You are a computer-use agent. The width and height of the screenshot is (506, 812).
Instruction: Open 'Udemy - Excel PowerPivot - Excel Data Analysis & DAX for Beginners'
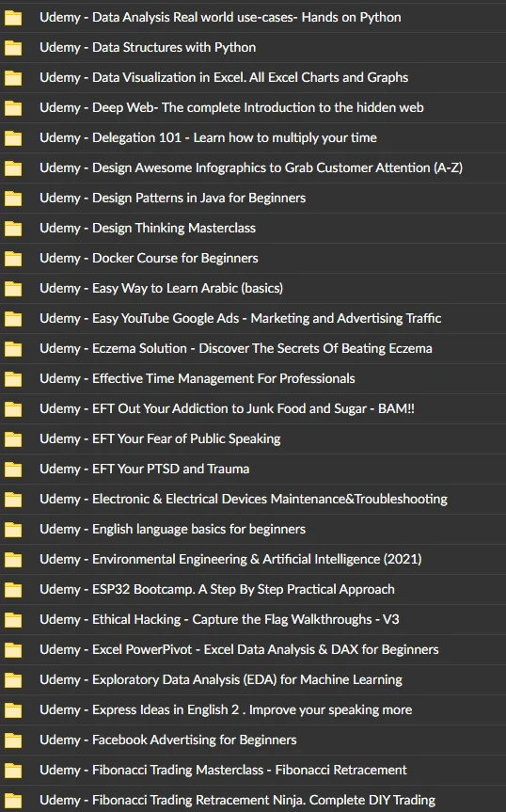[239, 649]
